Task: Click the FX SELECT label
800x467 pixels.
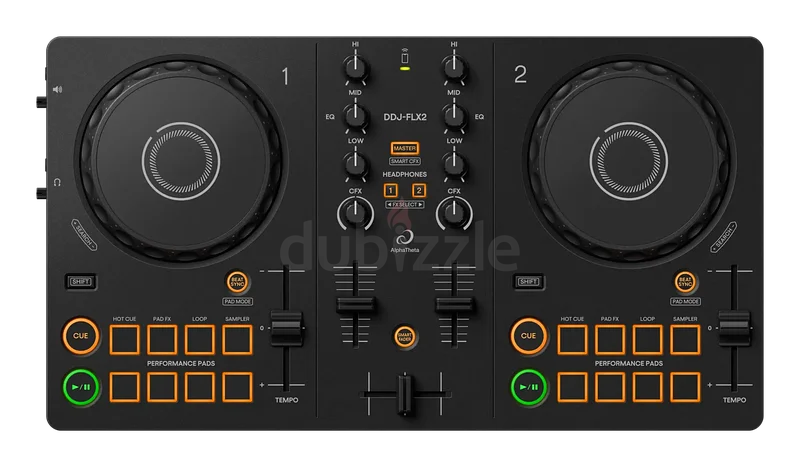Action: [x=405, y=205]
